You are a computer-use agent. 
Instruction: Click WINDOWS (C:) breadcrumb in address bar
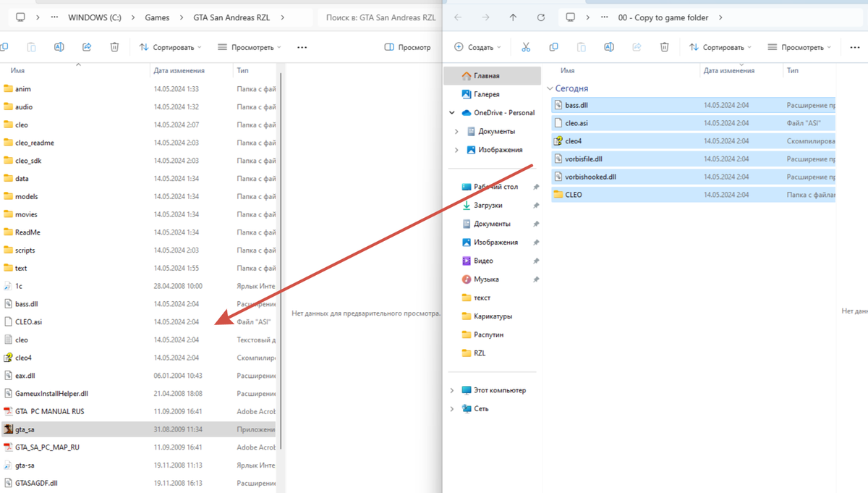[x=95, y=17]
